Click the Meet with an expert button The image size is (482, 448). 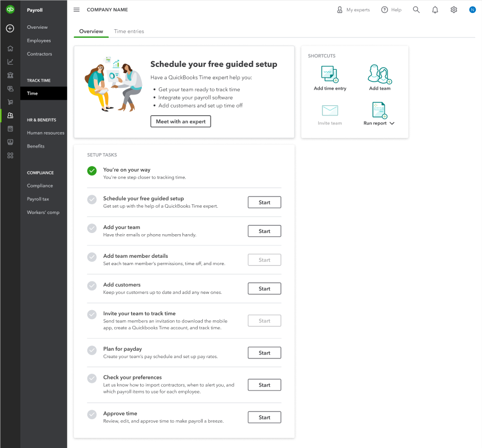click(x=180, y=122)
